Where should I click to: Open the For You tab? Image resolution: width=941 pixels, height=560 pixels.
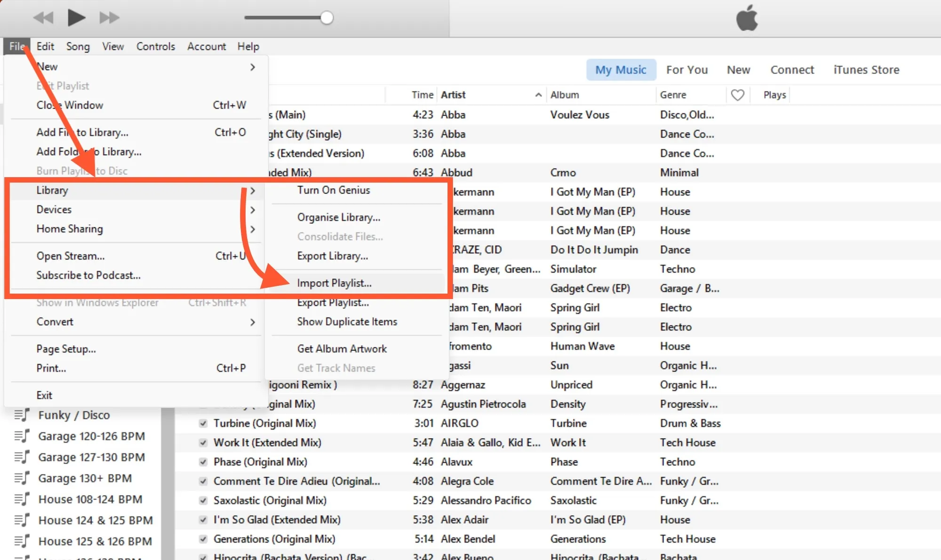(x=686, y=70)
